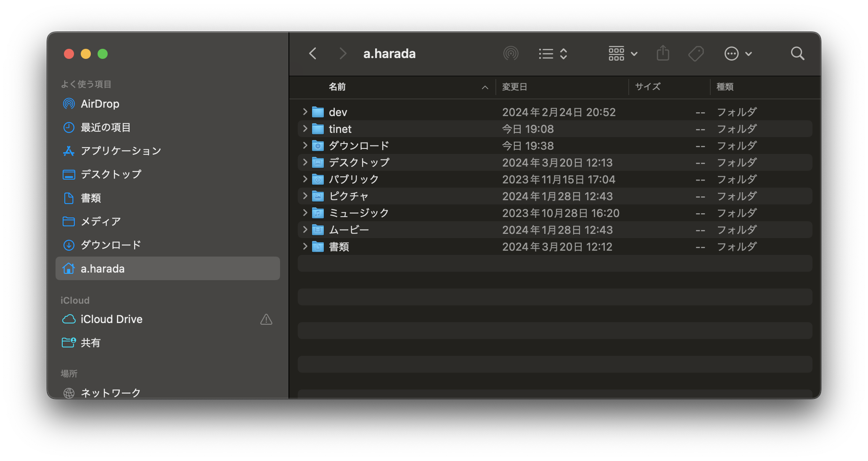Image resolution: width=868 pixels, height=461 pixels.
Task: Select iCloud Drive in the sidebar
Action: [111, 319]
